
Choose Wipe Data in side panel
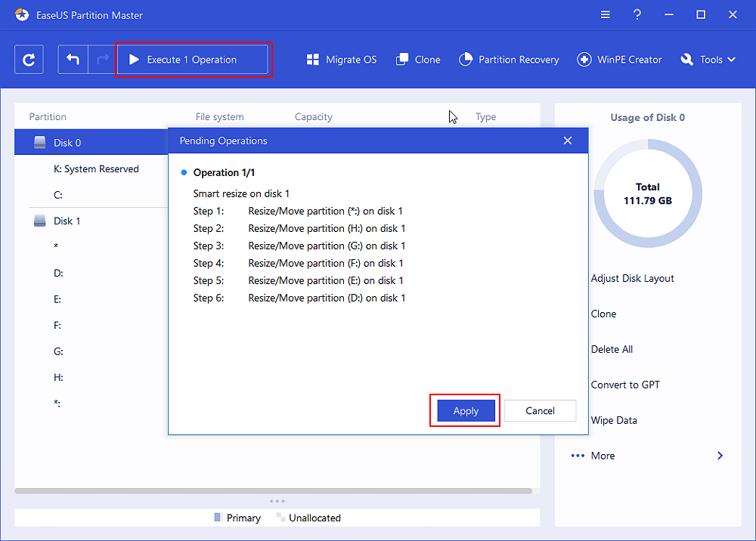click(614, 421)
